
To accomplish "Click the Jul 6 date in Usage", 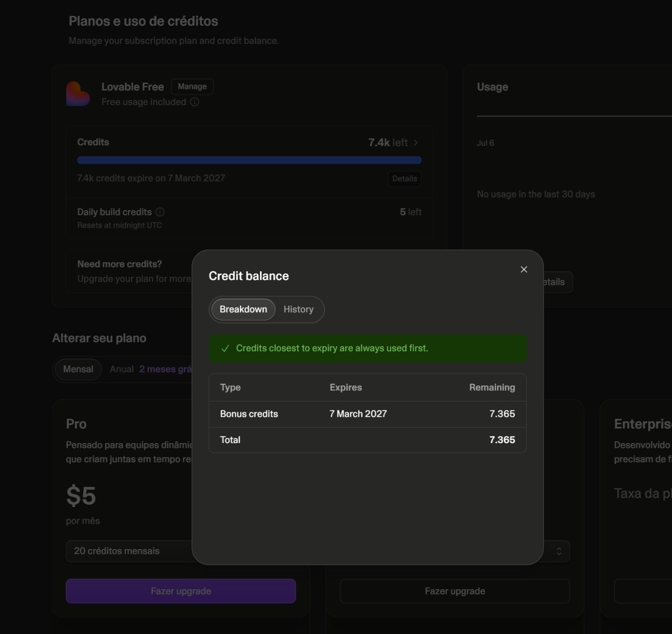I will pyautogui.click(x=485, y=143).
